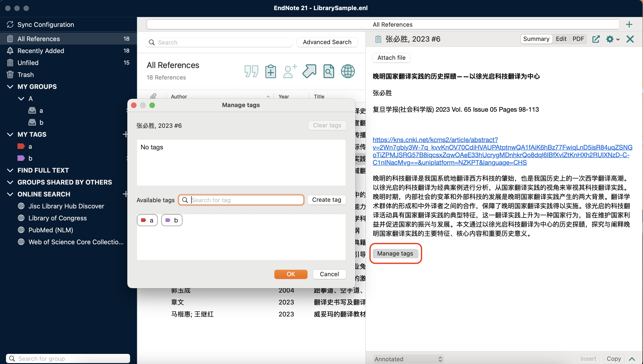Select the purple tag b chip
The height and width of the screenshot is (364, 643).
coord(172,220)
